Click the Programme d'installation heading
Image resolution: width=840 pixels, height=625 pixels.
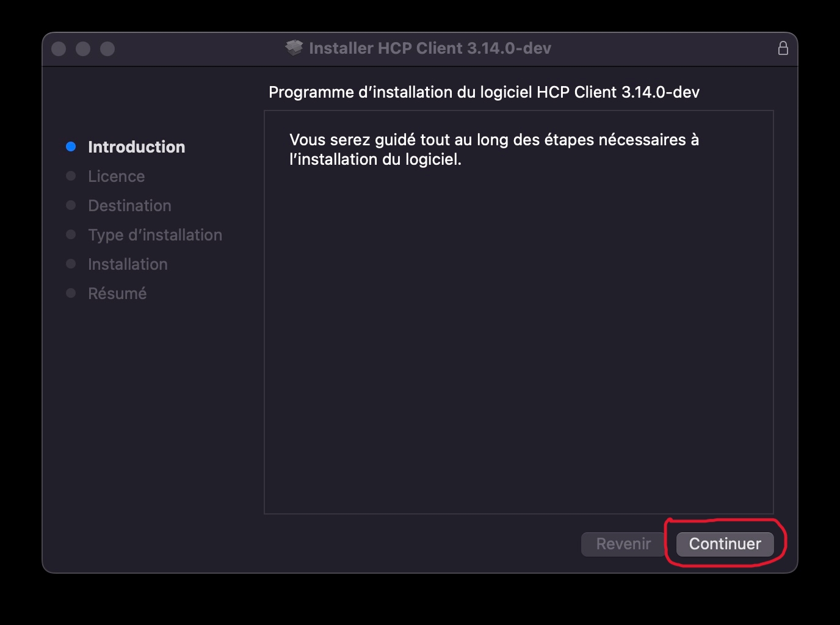coord(484,92)
